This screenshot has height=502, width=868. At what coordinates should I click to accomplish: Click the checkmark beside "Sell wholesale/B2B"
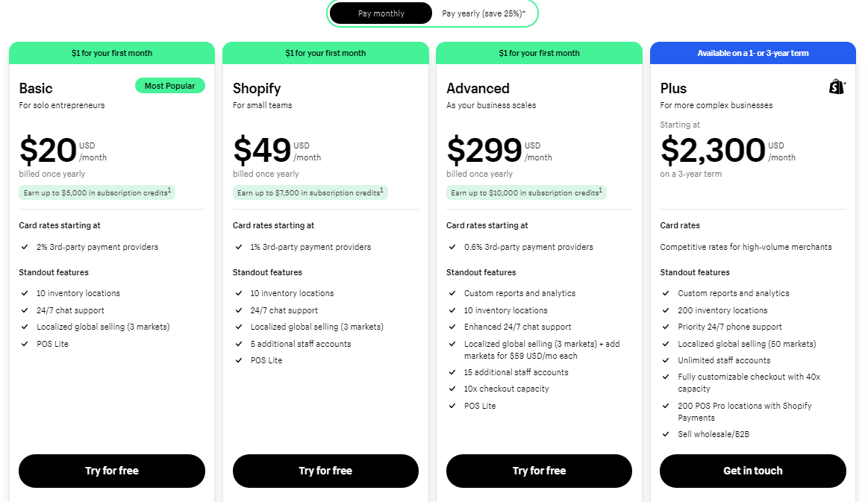click(665, 433)
